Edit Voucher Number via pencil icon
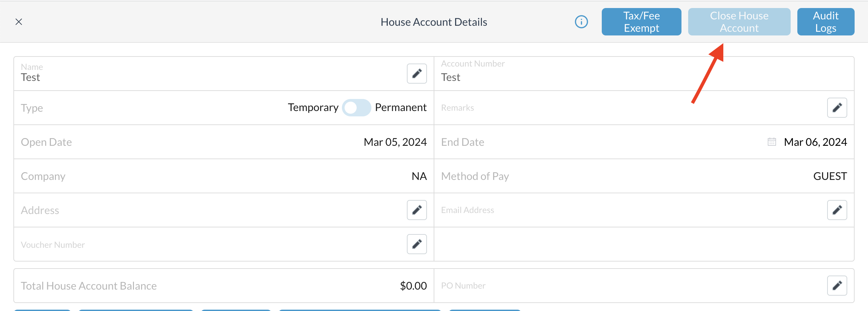Viewport: 868px width, 311px height. (x=417, y=244)
